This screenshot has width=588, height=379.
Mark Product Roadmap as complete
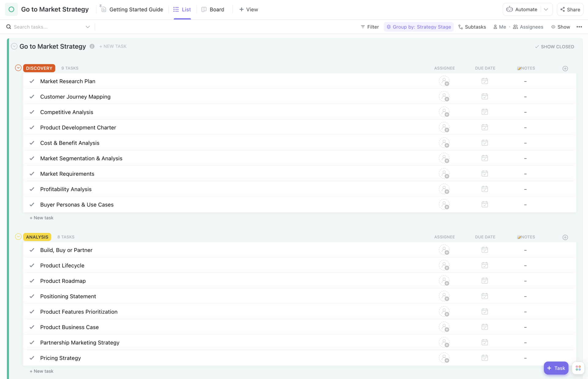(x=32, y=281)
